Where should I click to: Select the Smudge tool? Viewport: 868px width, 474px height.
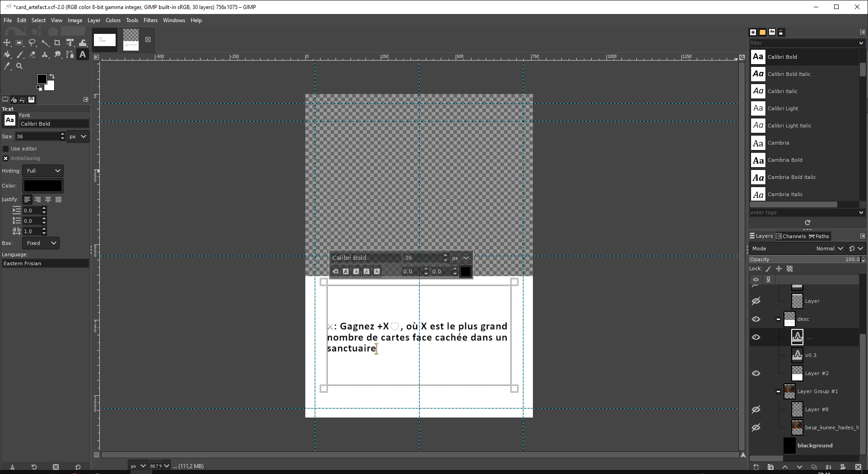[57, 55]
